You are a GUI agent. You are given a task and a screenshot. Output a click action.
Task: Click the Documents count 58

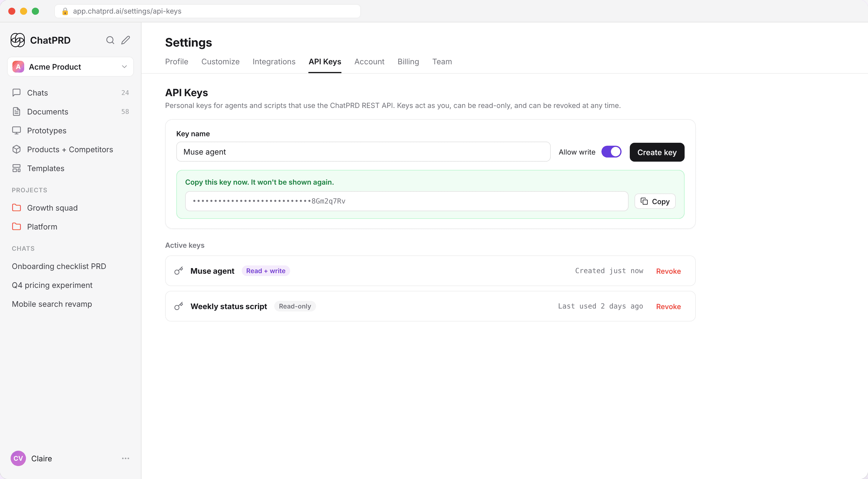[125, 111]
